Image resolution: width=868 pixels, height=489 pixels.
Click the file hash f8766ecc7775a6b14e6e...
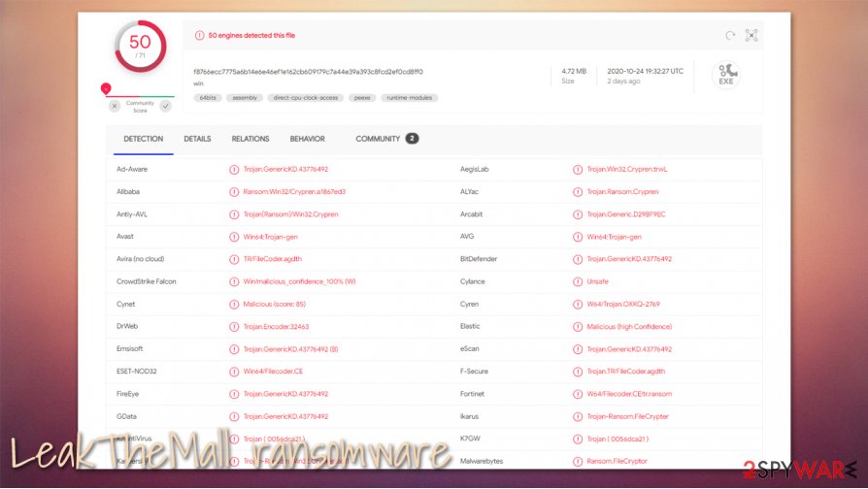click(x=309, y=72)
